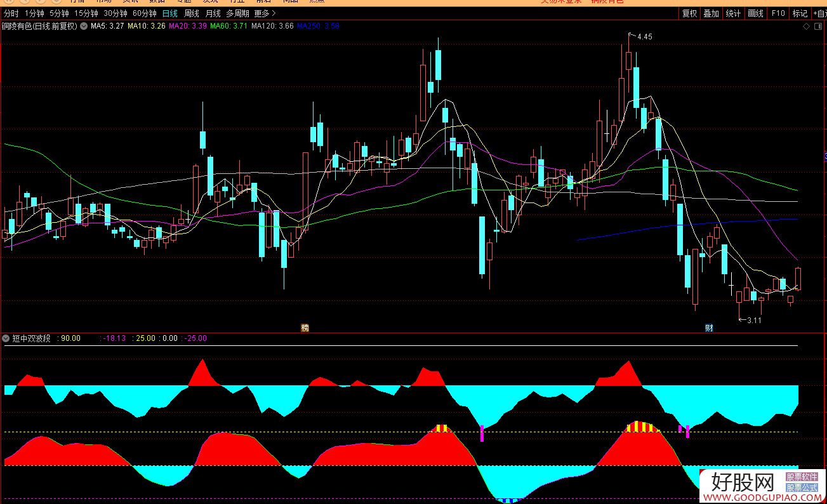Open the 多周期 multi-period view
827x504 pixels.
pyautogui.click(x=238, y=13)
